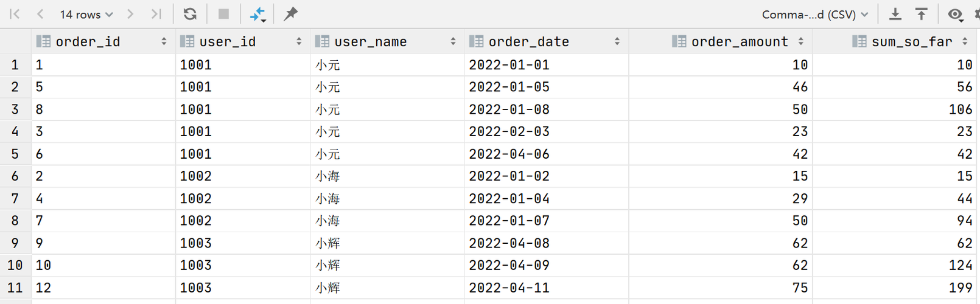Viewport: 980px width, 304px height.
Task: Select row number 6 header
Action: [x=15, y=176]
